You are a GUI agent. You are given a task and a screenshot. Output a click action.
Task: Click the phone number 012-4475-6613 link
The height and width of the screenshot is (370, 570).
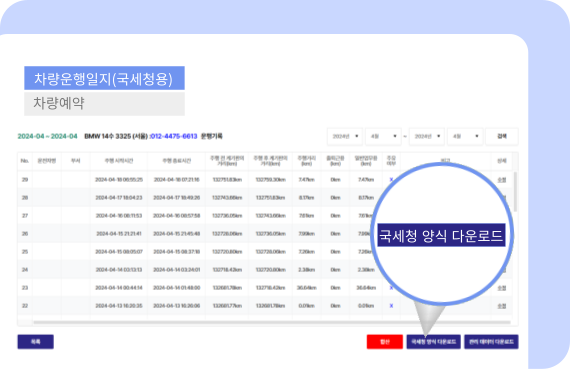click(x=174, y=136)
